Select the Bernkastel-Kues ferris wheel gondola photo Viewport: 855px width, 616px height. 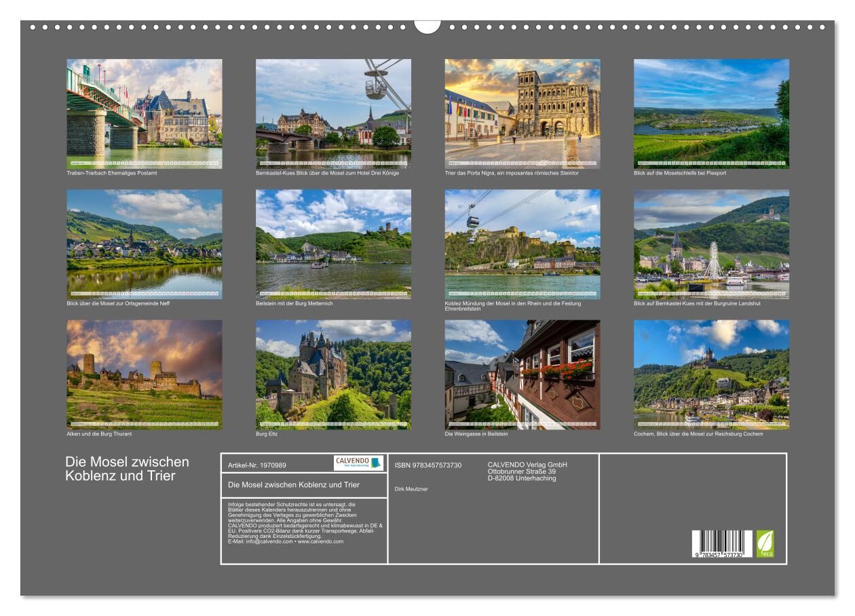332,113
